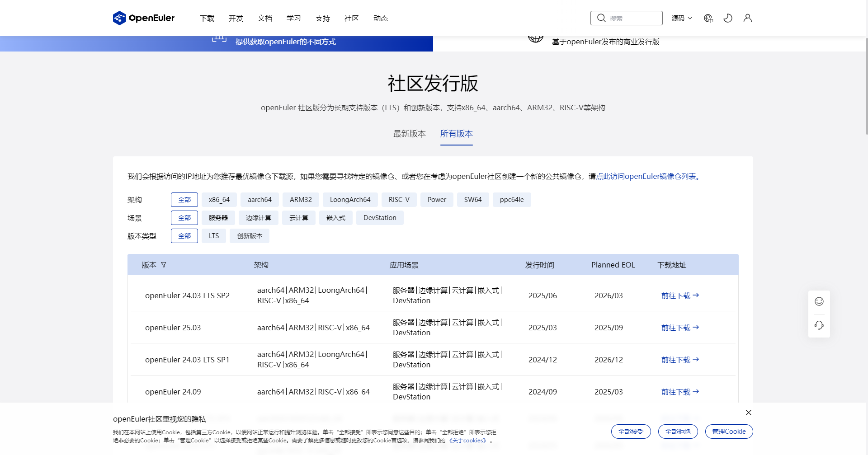
Task: Open the smiley feedback icon on the right
Action: click(819, 301)
